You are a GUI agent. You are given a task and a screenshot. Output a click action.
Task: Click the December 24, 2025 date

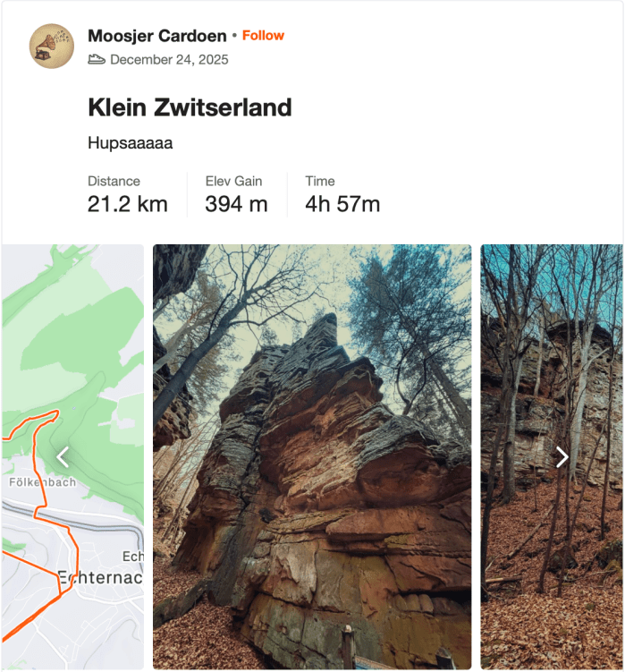(x=169, y=60)
